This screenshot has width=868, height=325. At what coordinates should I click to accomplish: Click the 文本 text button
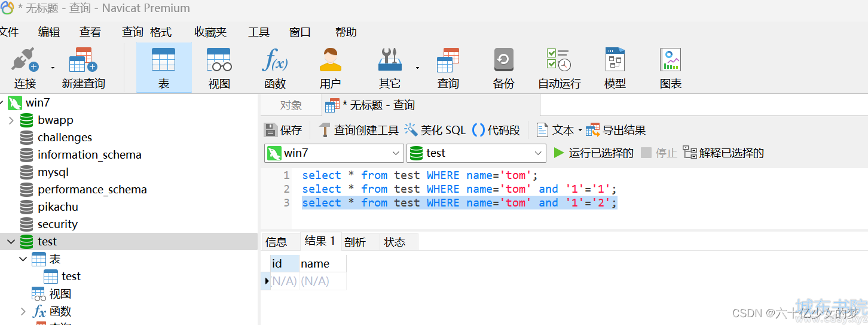point(555,130)
